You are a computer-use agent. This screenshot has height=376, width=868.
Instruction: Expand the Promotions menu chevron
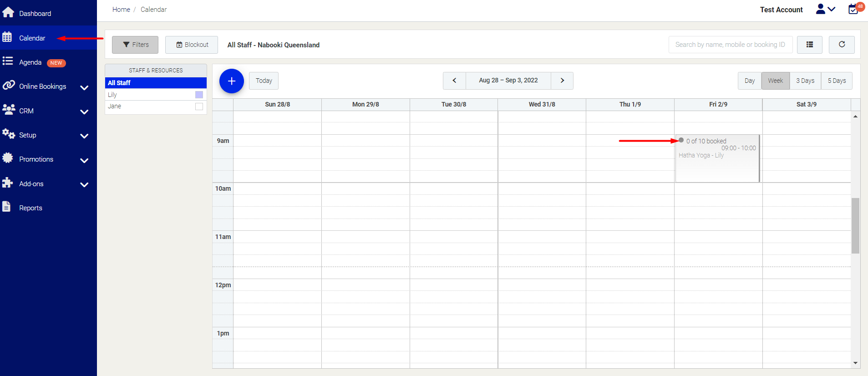84,160
